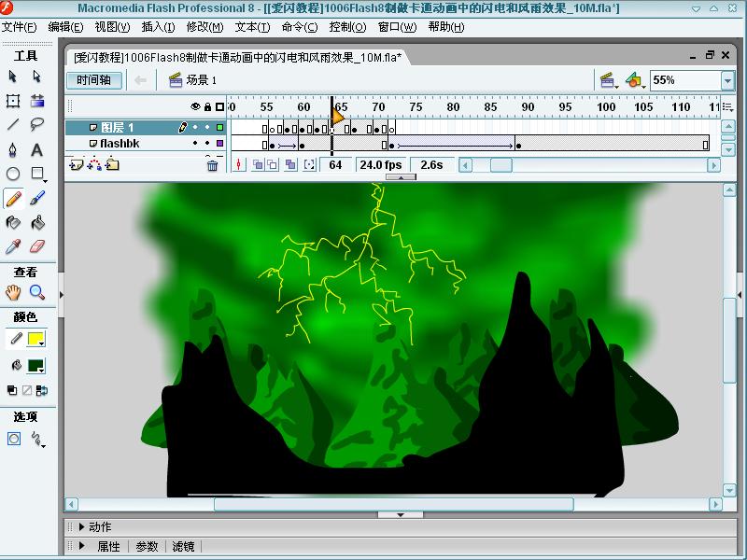Screen dimensions: 747x560
Task: Select the Zoom magnifier tool
Action: (x=37, y=292)
